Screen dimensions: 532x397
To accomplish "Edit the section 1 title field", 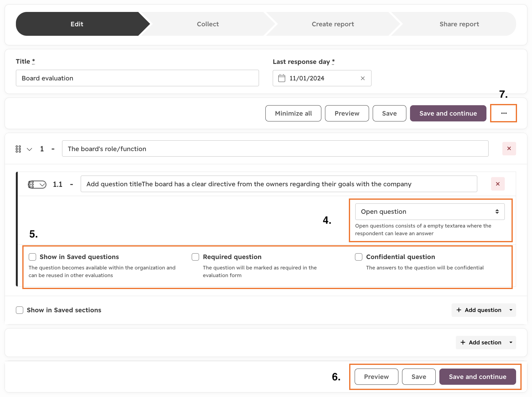I will coord(275,149).
